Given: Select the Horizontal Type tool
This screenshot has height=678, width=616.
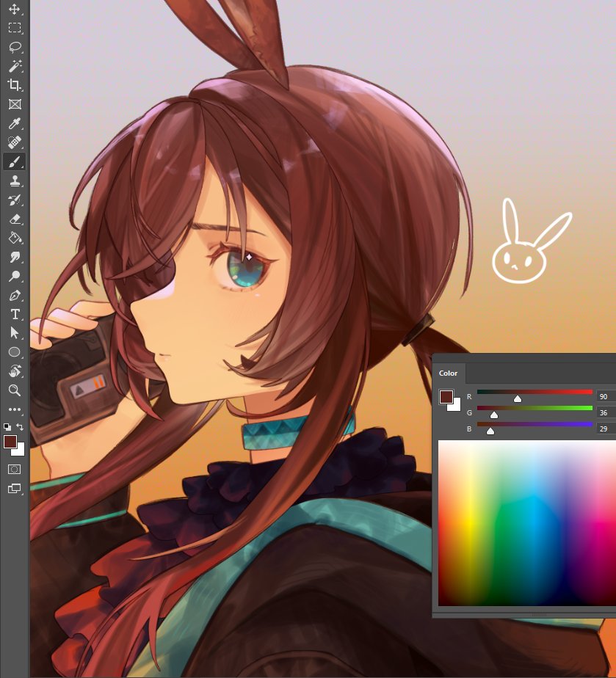Looking at the screenshot, I should pyautogui.click(x=14, y=314).
